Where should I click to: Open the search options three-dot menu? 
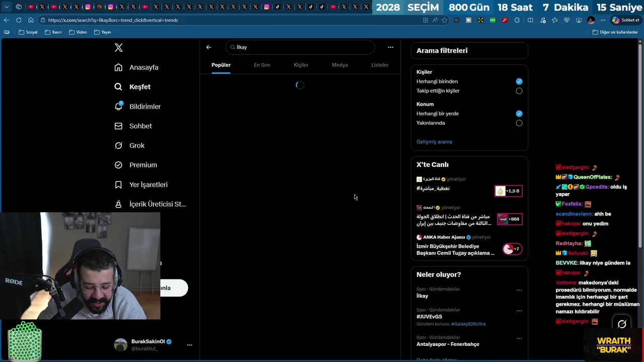390,47
